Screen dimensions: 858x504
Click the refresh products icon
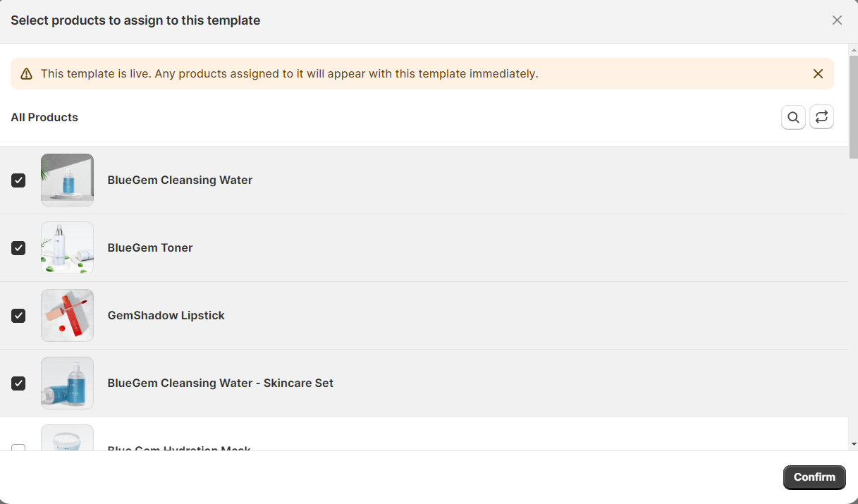pos(821,118)
